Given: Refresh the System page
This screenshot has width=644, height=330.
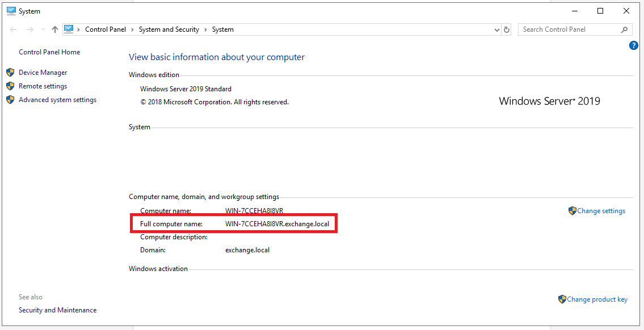Looking at the screenshot, I should coord(507,29).
